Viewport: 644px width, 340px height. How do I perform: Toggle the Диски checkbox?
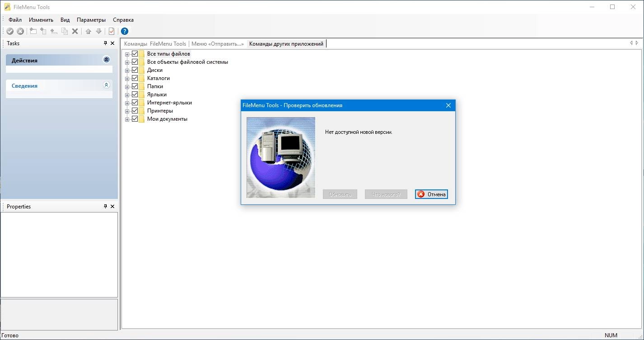(135, 70)
